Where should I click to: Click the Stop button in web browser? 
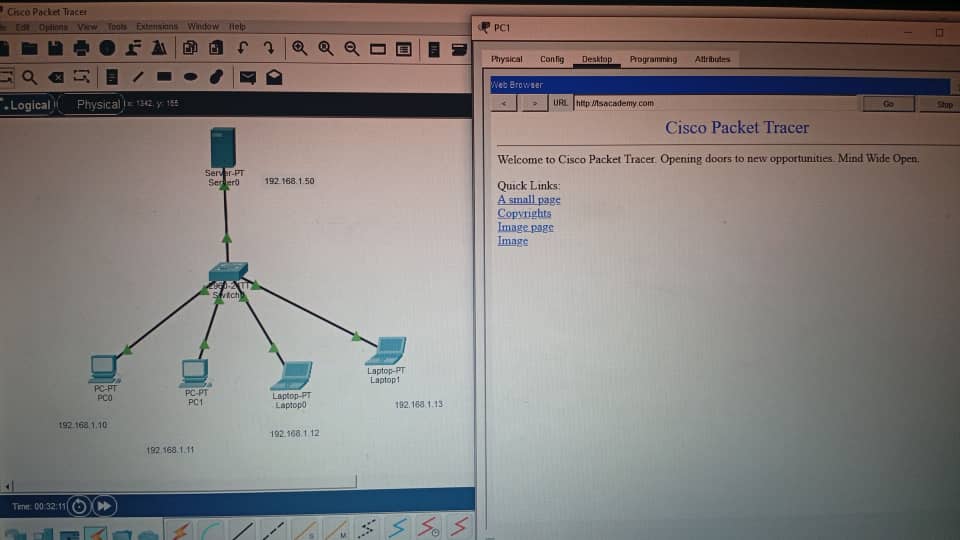(x=943, y=105)
